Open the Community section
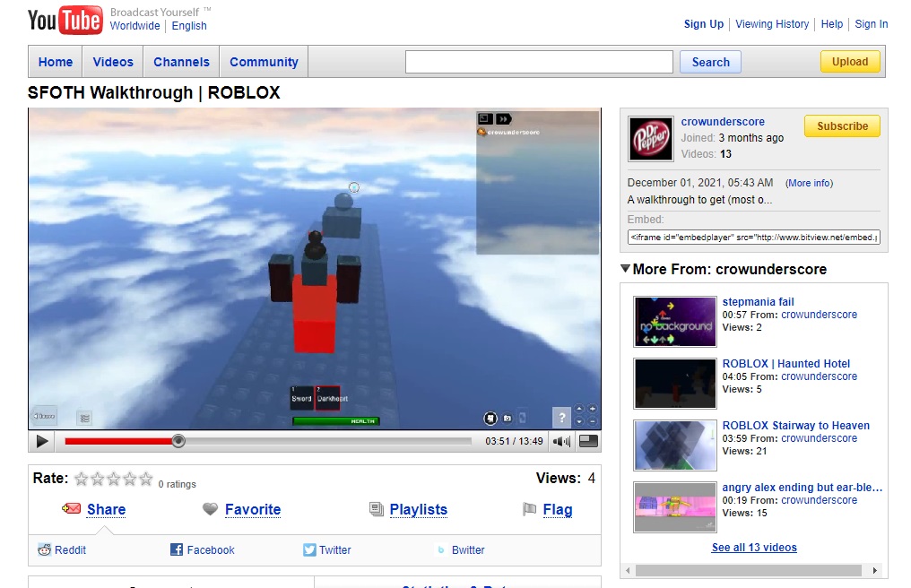Image resolution: width=911 pixels, height=588 pixels. (x=264, y=61)
